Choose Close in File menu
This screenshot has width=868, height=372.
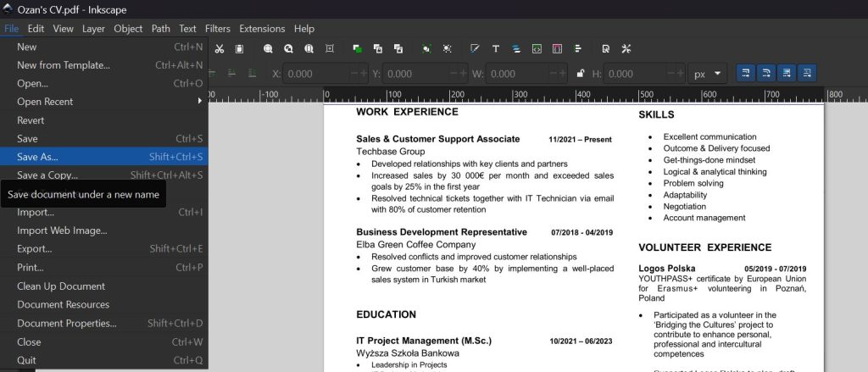104,341
